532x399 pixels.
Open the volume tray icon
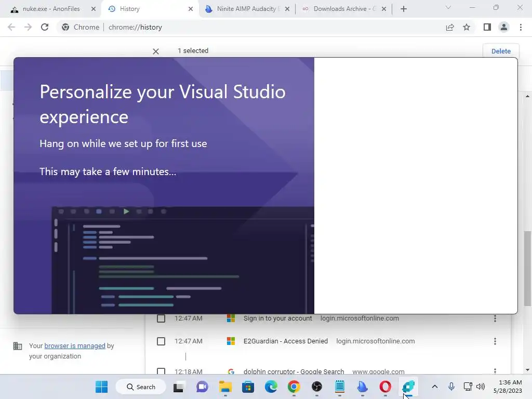[x=481, y=387]
